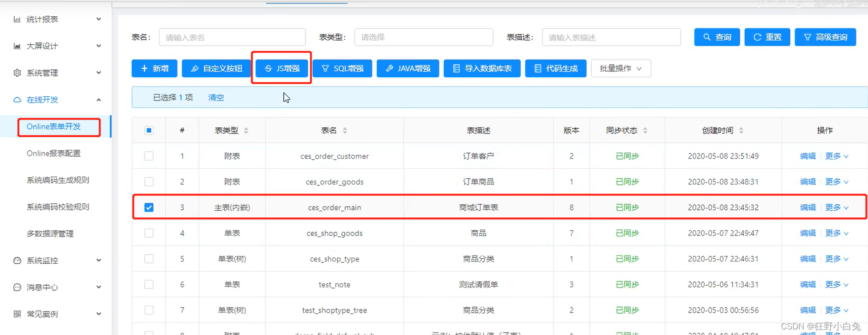The height and width of the screenshot is (335, 868).
Task: Click the 系统管理 gear icon
Action: coord(17,73)
